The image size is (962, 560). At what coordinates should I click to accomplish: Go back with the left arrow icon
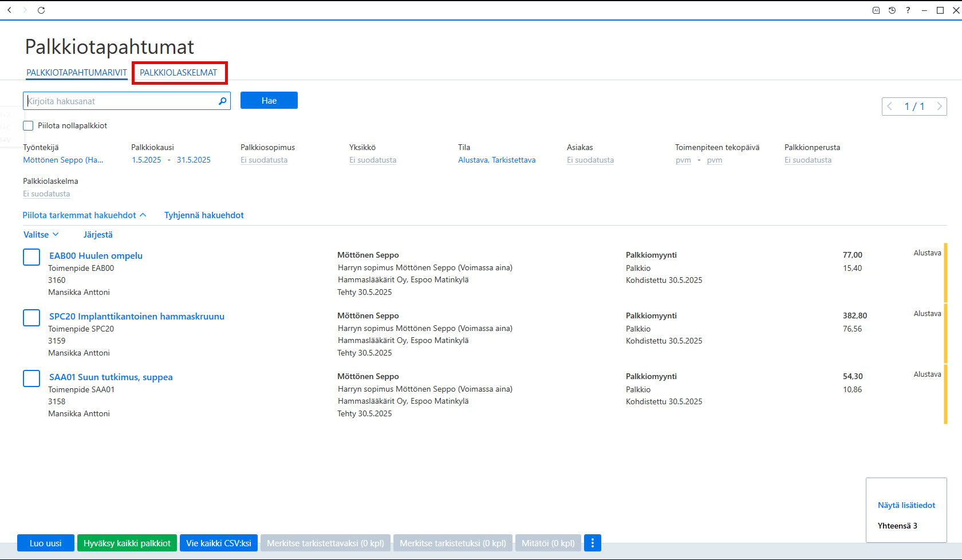point(9,10)
